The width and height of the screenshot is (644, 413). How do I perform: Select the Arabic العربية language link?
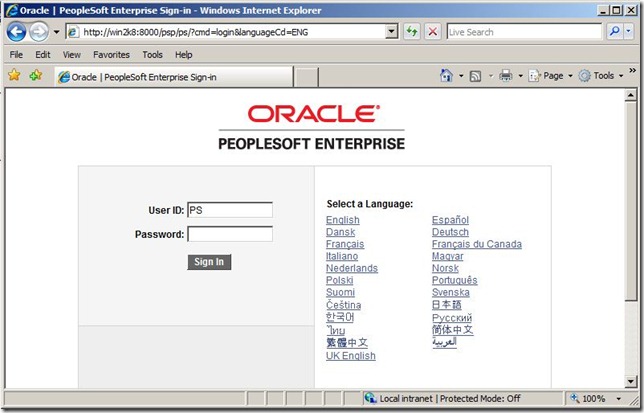(444, 342)
